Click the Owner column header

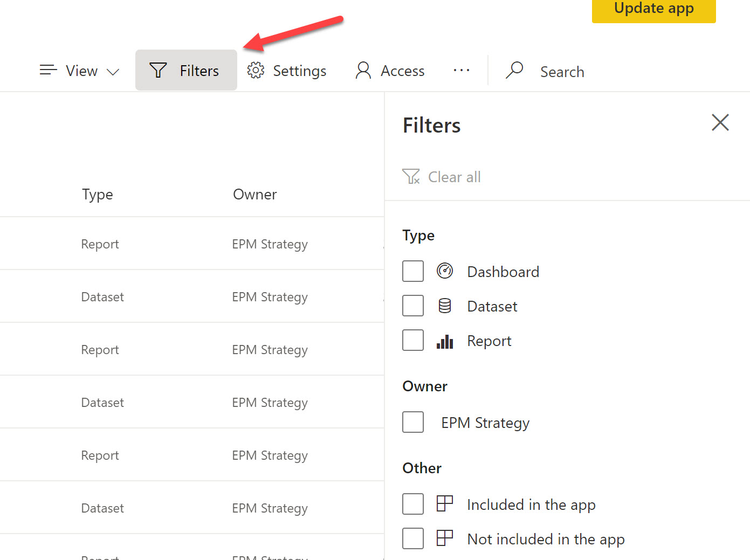[x=255, y=194]
